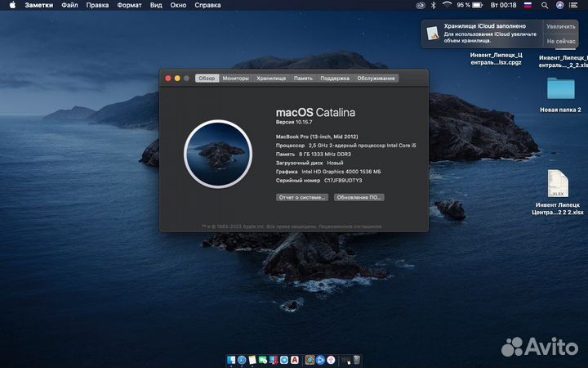Select the Инвент_Липецк_Централь...lsx.cpgz desktop file

[496, 59]
